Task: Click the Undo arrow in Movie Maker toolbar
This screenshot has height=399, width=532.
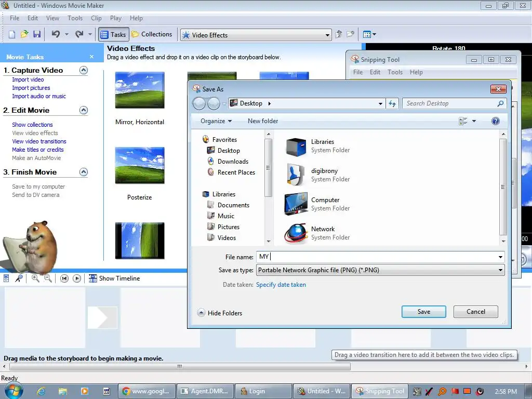Action: click(56, 34)
